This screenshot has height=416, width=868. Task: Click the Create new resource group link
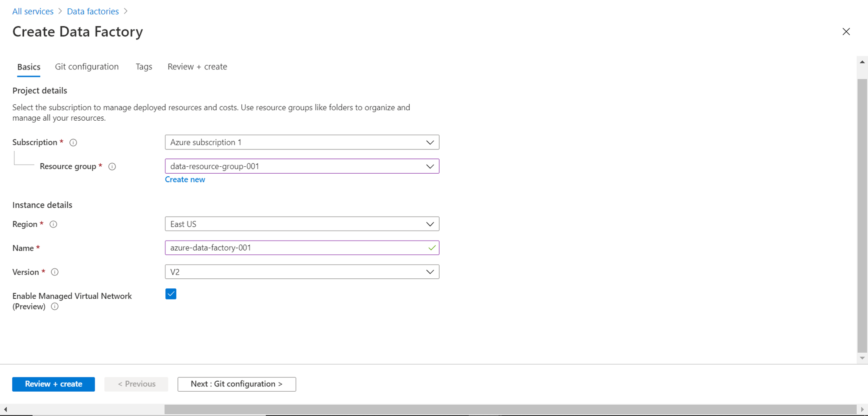click(x=185, y=180)
